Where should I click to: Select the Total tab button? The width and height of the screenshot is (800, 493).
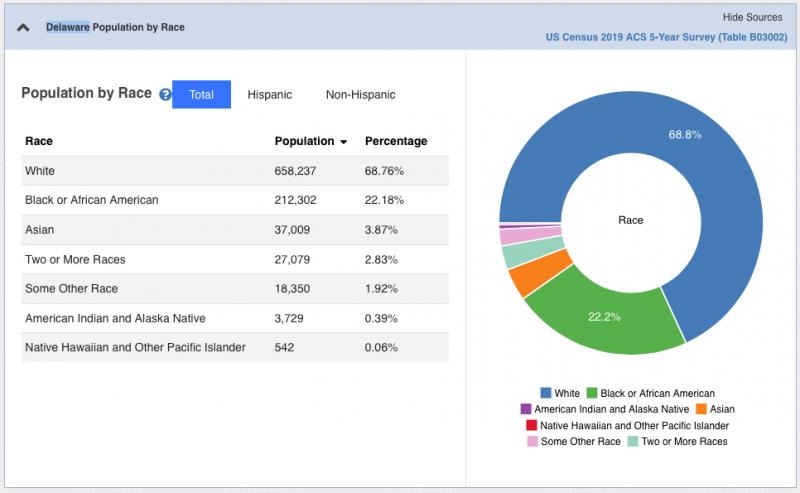click(x=201, y=95)
